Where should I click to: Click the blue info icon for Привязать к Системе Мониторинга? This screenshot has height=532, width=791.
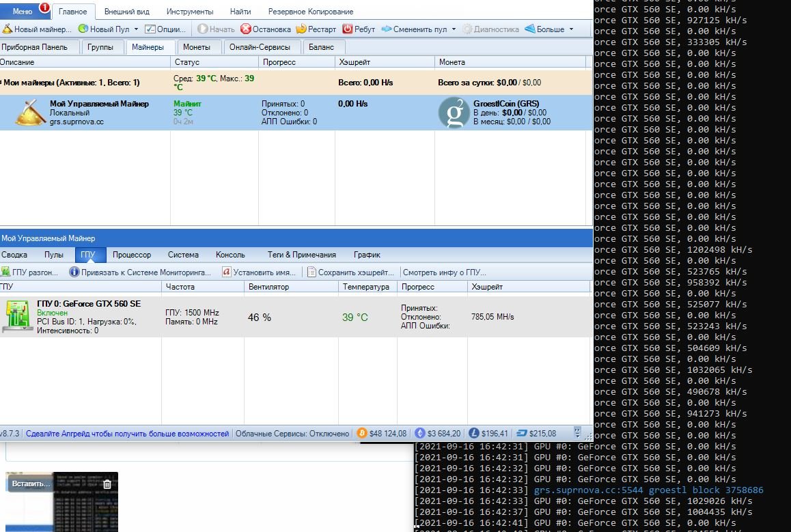[x=74, y=272]
